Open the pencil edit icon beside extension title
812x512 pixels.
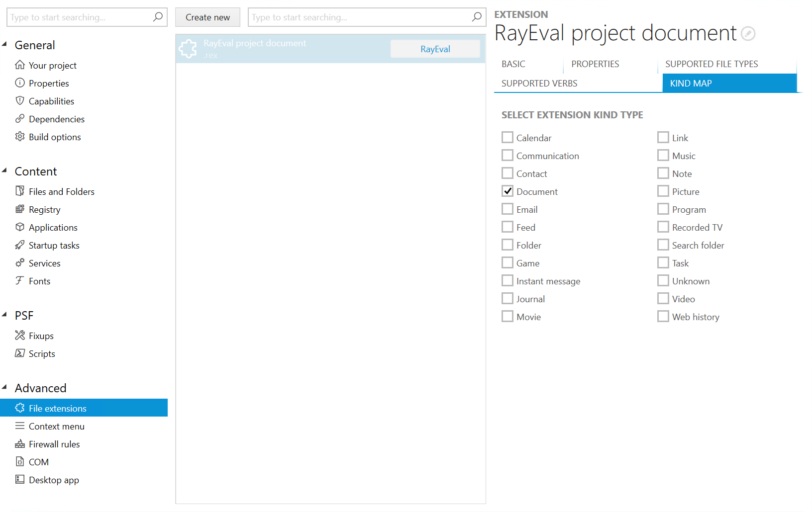tap(748, 33)
